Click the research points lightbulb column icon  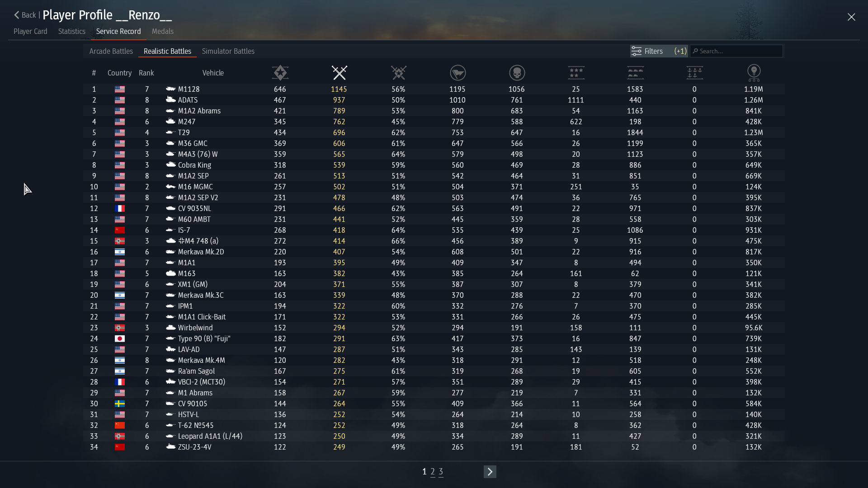pyautogui.click(x=754, y=73)
